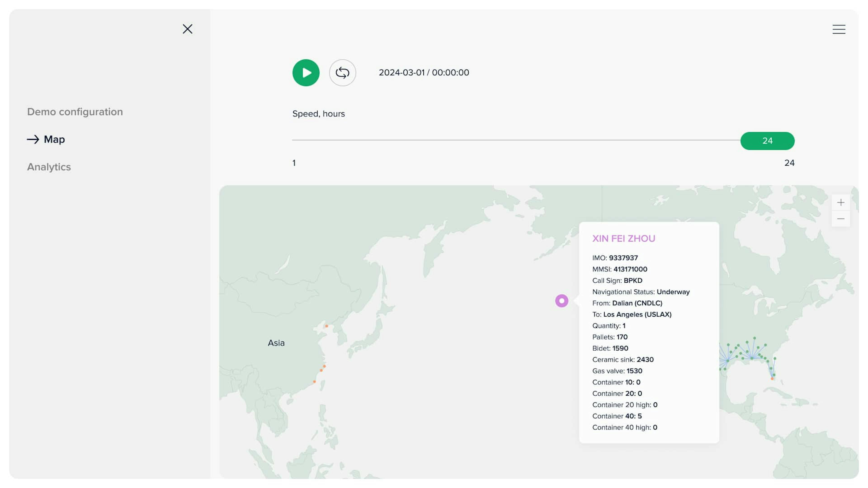This screenshot has height=488, width=868.
Task: Click From Dalian (CNDLC) entry
Action: click(x=627, y=303)
